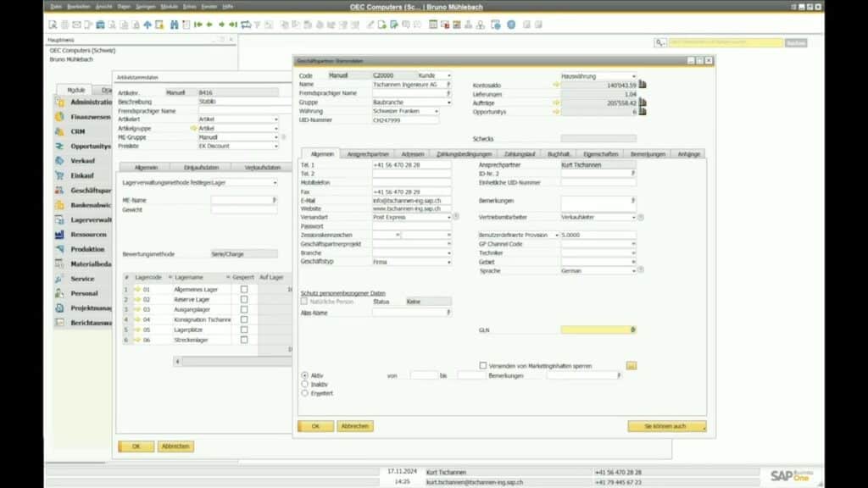Tick Gesperrt for Ausgangslager
The width and height of the screenshot is (868, 488).
(244, 309)
